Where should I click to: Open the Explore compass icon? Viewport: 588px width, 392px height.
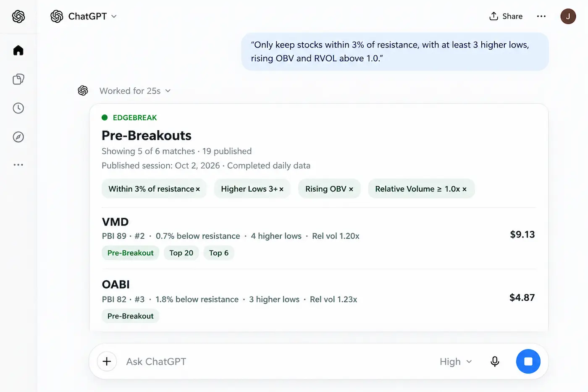pyautogui.click(x=18, y=137)
